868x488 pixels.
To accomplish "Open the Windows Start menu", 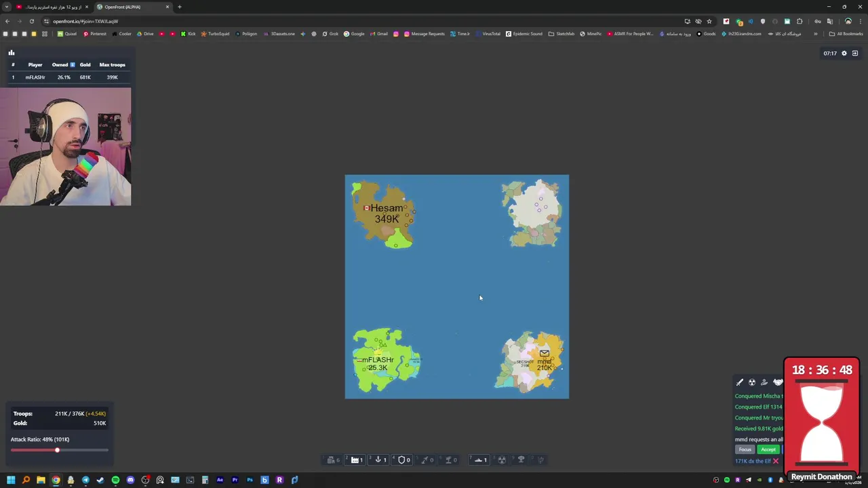I will click(11, 480).
